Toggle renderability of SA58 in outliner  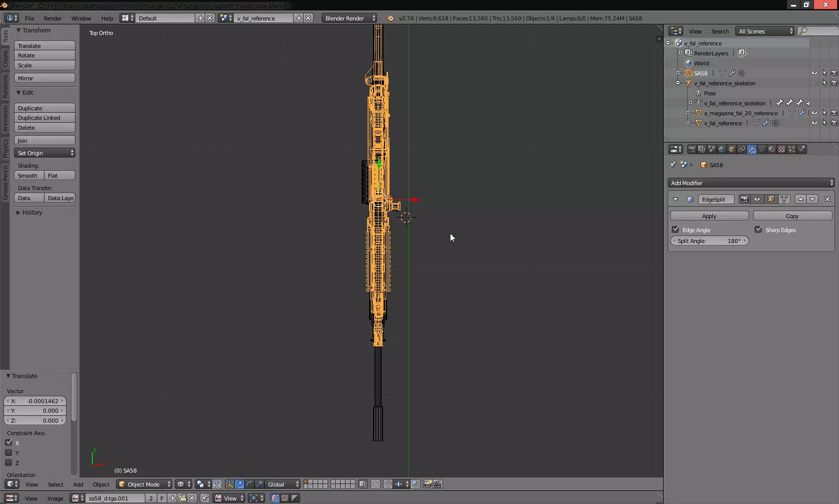pos(834,73)
